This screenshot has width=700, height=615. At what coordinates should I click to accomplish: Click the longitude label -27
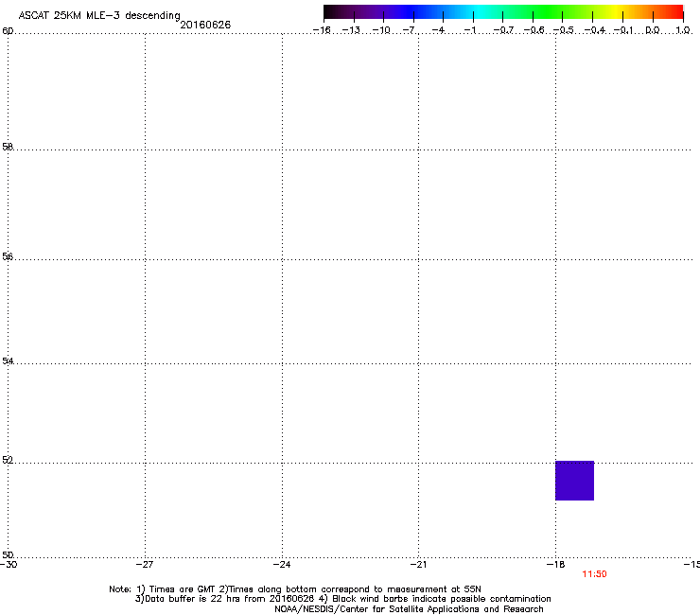[x=145, y=565]
